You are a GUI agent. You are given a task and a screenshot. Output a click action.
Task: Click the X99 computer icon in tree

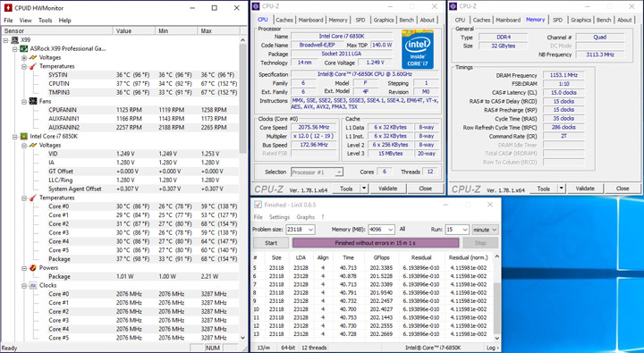click(x=15, y=40)
